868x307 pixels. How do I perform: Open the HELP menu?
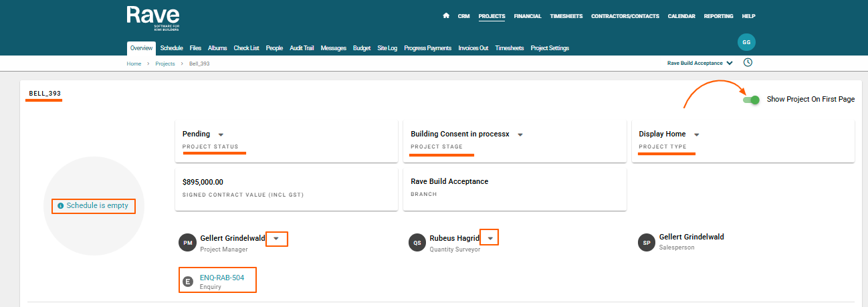748,16
